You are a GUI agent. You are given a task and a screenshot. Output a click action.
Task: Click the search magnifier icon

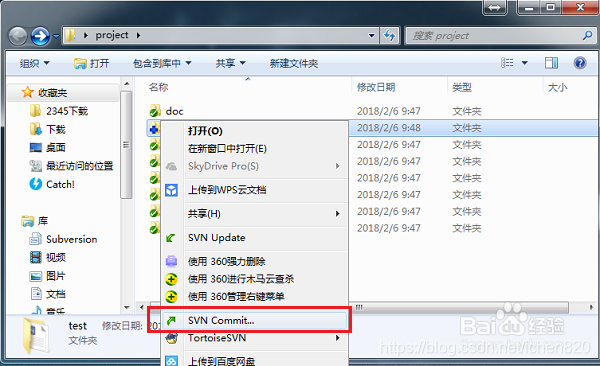coord(587,36)
